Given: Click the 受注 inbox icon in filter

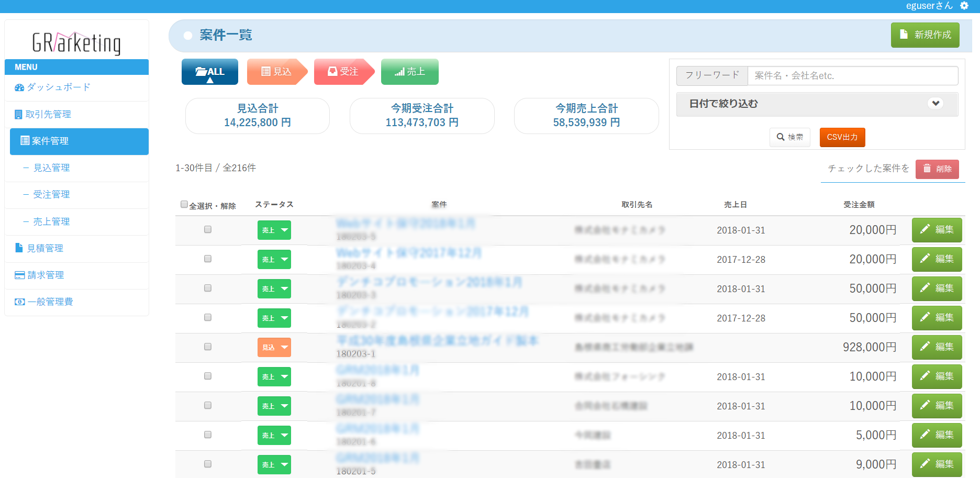Looking at the screenshot, I should coord(332,72).
